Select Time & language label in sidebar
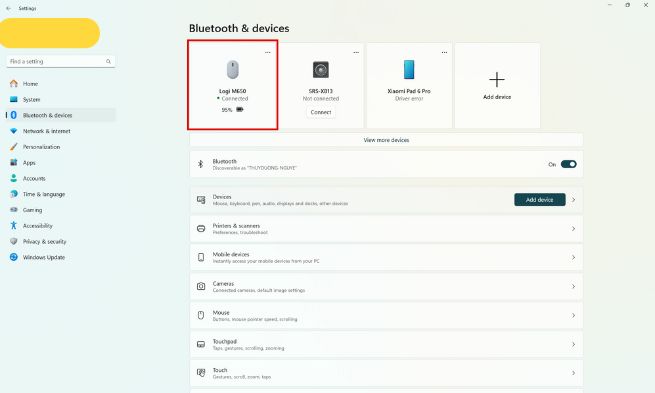This screenshot has height=393, width=655. tap(44, 194)
